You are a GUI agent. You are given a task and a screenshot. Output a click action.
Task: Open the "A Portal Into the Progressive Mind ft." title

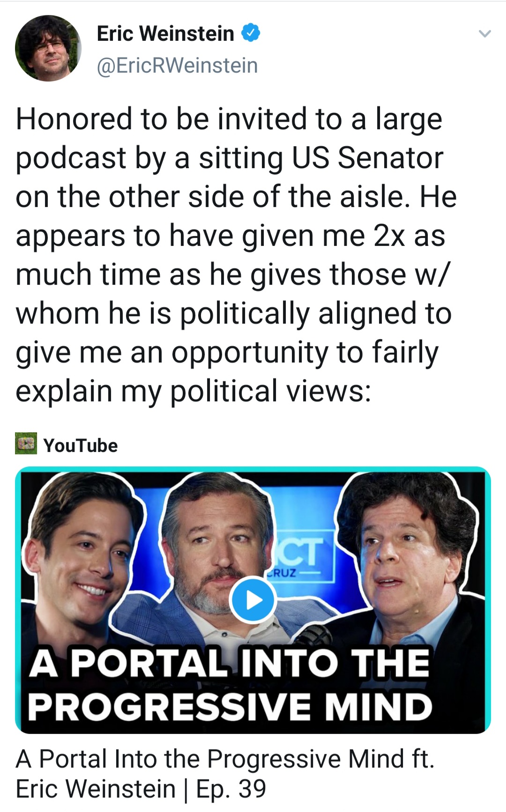pos(225,759)
